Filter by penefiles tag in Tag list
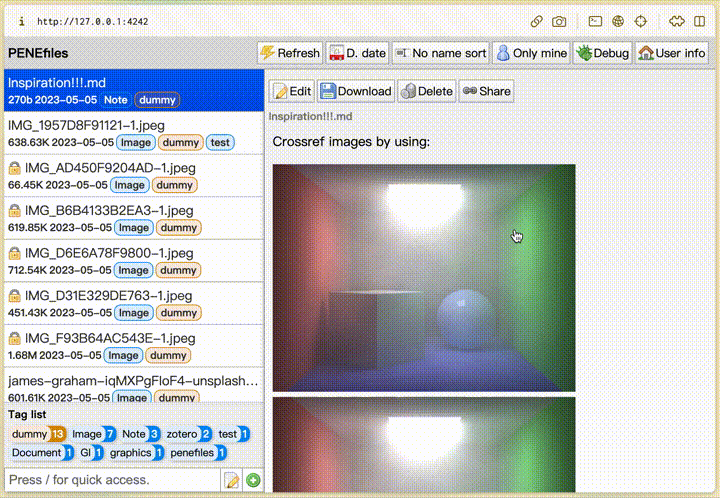The image size is (720, 498). click(x=197, y=453)
